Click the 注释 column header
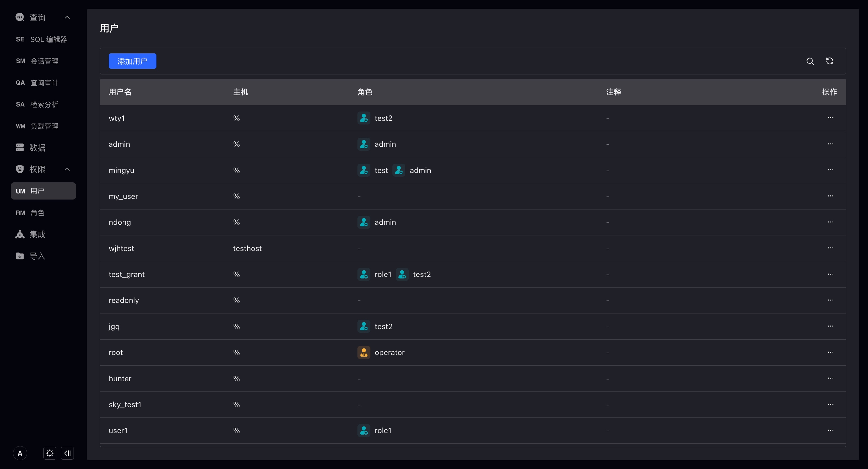868x469 pixels. [x=614, y=92]
